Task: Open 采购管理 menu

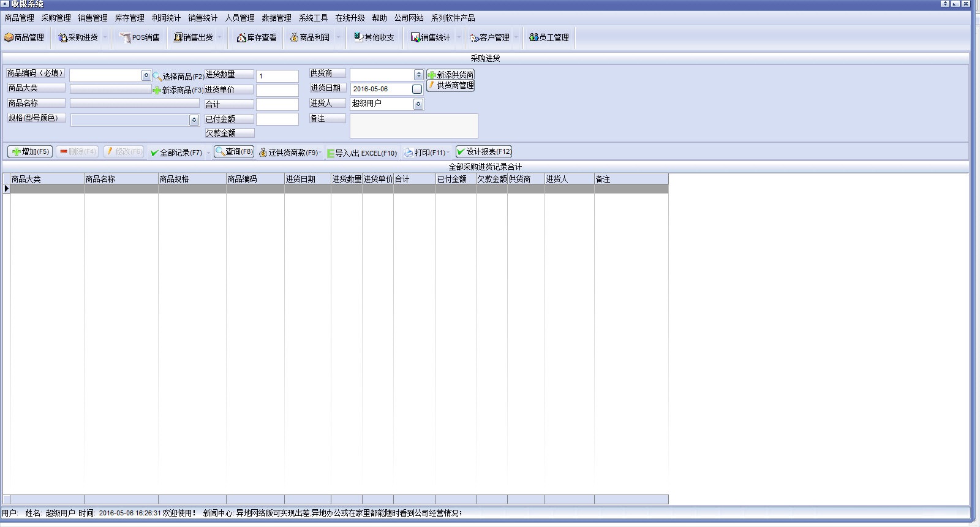Action: point(56,18)
